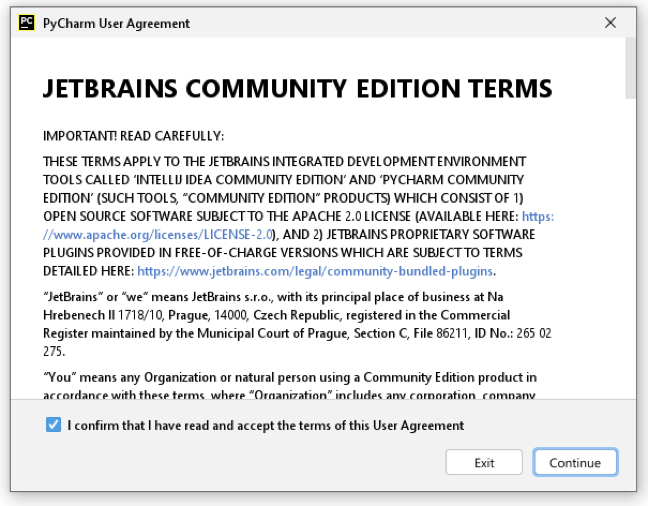Viewport: 648px width, 506px height.
Task: Close the PyCharm User Agreement dialog
Action: tap(610, 23)
